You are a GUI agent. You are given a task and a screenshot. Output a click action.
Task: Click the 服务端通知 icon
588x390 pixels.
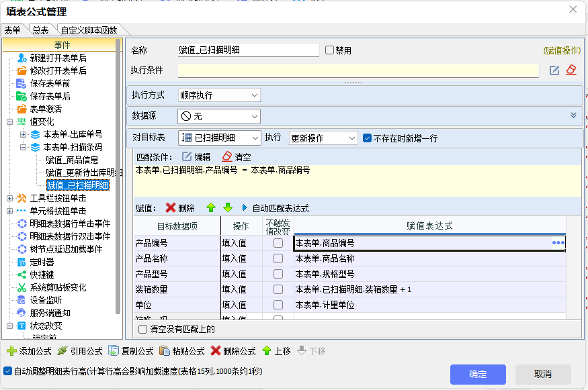(x=22, y=313)
